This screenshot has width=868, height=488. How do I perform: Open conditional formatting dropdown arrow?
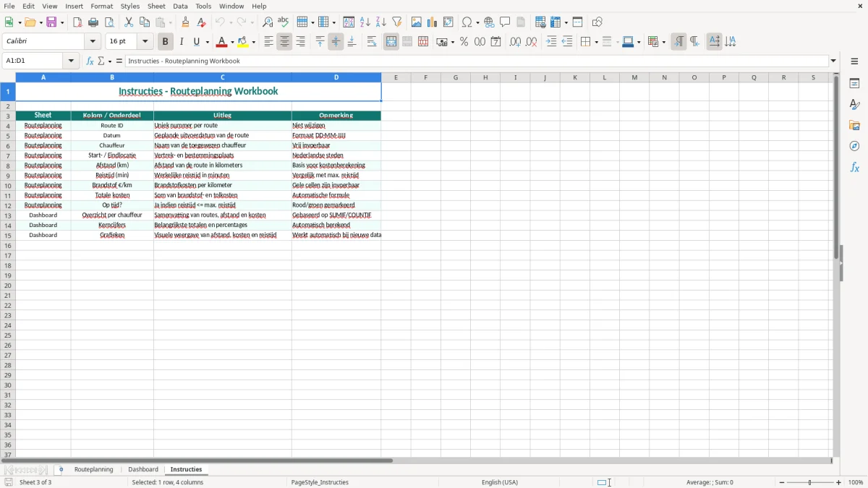pos(663,42)
